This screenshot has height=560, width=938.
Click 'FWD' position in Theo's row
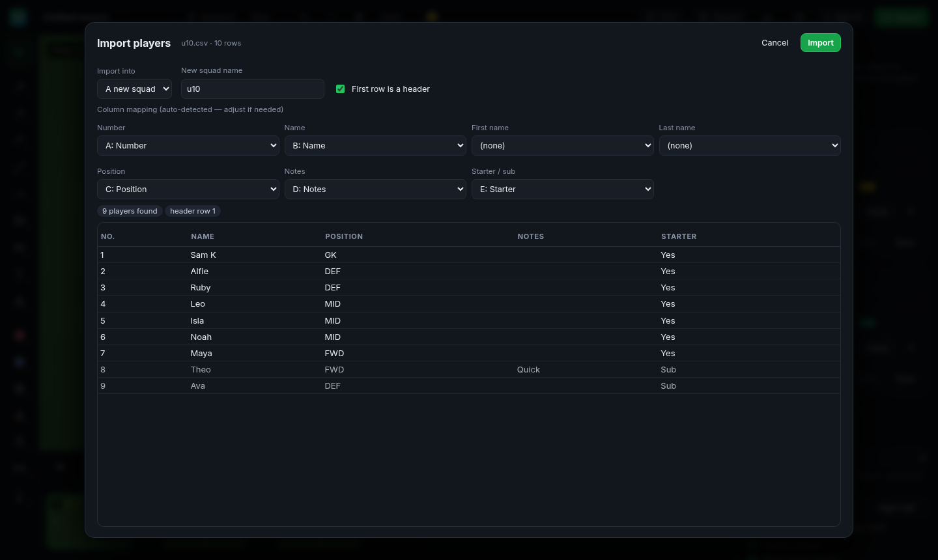[334, 370]
